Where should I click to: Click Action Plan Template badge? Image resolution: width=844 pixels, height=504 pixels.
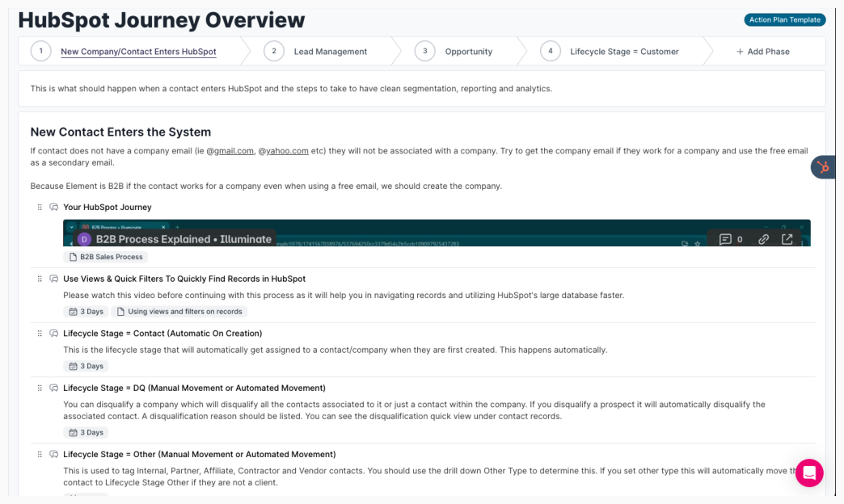pyautogui.click(x=785, y=20)
